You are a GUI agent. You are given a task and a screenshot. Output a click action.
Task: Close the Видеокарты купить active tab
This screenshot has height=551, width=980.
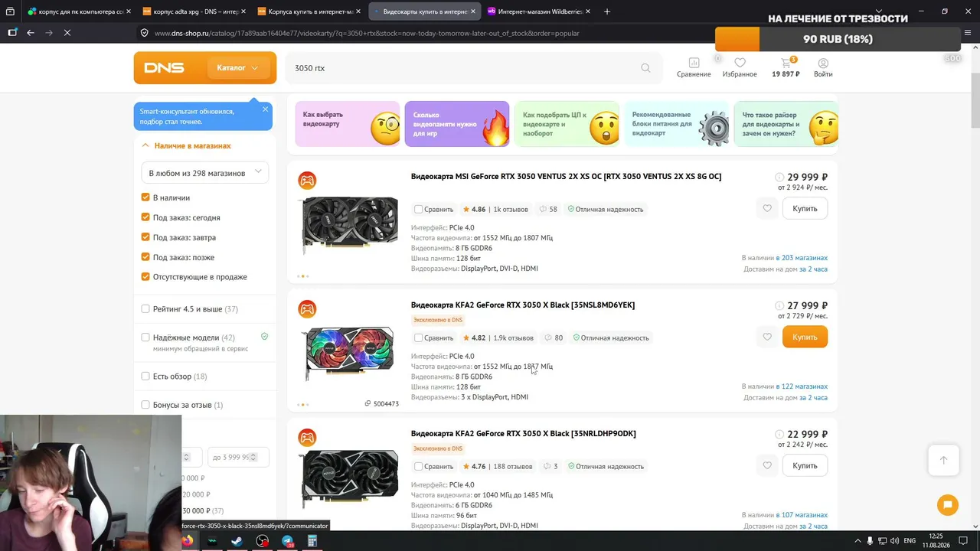point(474,11)
